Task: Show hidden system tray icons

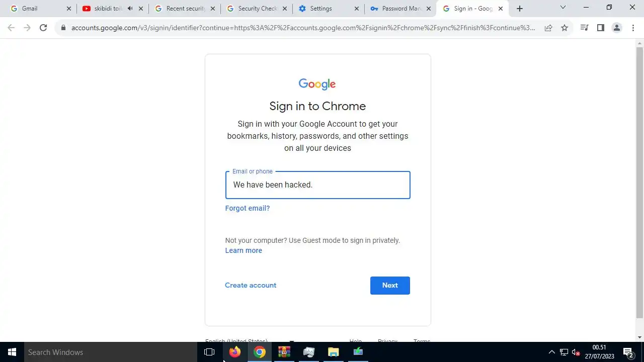Action: tap(551, 352)
